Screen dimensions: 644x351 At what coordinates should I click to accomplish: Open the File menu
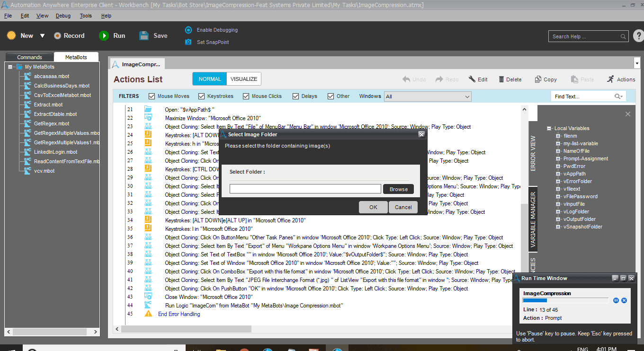[8, 16]
